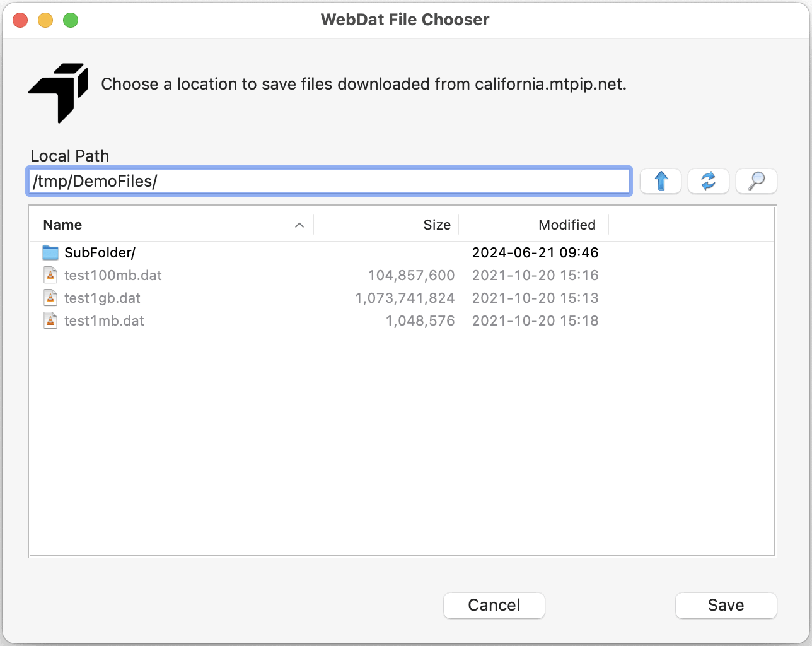Select the test1mb.dat file name

tap(104, 321)
